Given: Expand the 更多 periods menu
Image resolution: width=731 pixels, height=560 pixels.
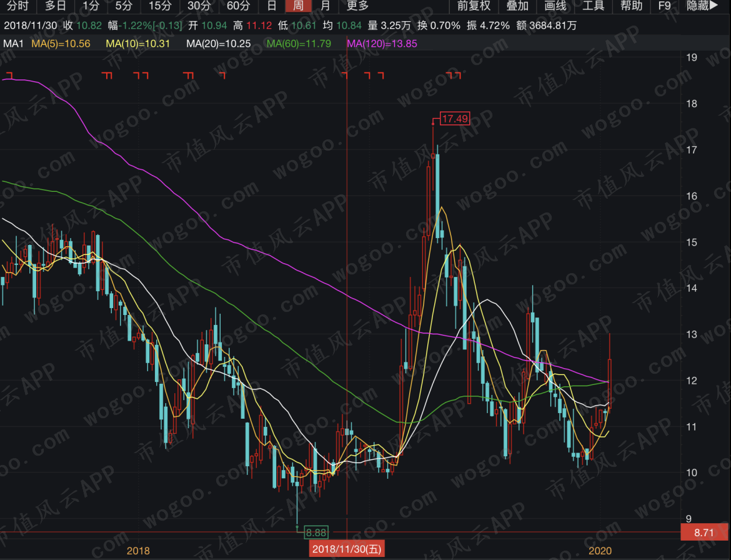Looking at the screenshot, I should pyautogui.click(x=357, y=6).
